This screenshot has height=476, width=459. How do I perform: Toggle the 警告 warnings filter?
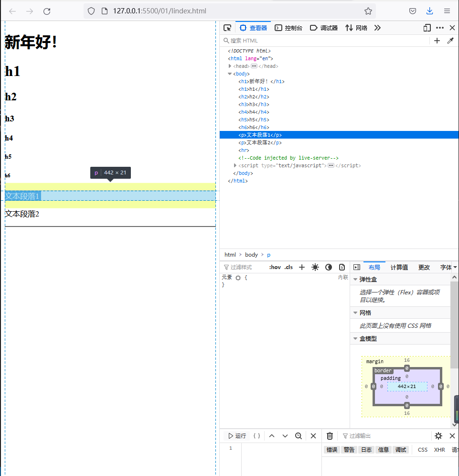point(349,450)
